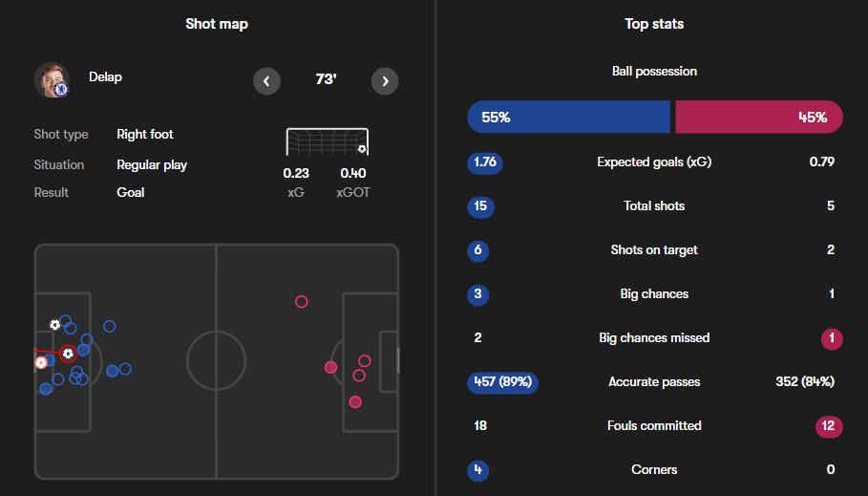
Task: Click the 73' shot minute label
Action: coord(326,80)
